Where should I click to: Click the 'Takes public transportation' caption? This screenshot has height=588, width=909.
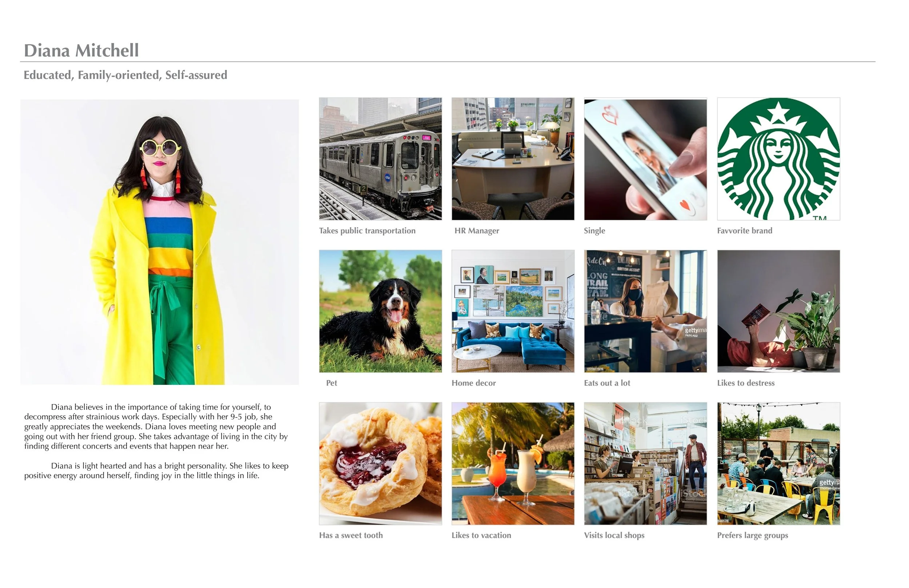[x=367, y=231]
